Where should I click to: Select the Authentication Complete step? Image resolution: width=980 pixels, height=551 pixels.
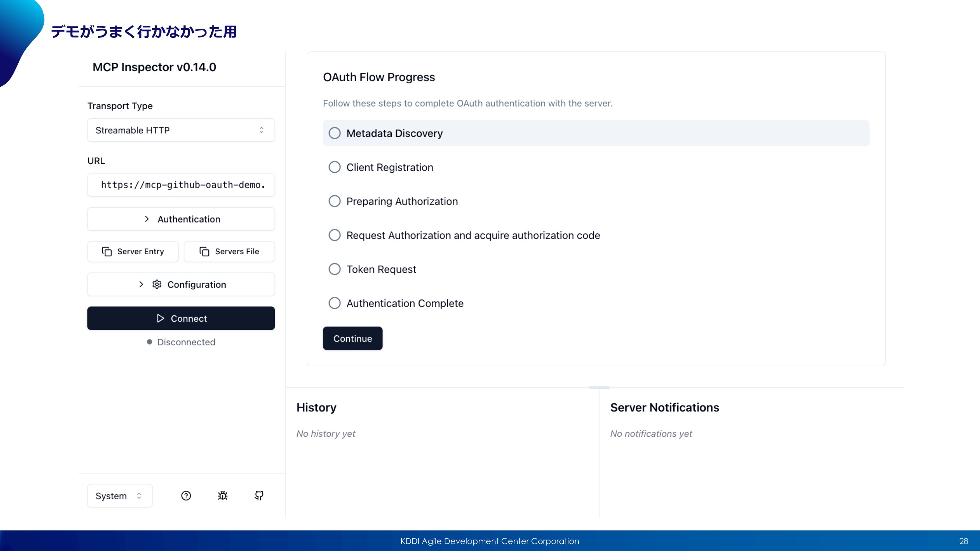tap(405, 303)
